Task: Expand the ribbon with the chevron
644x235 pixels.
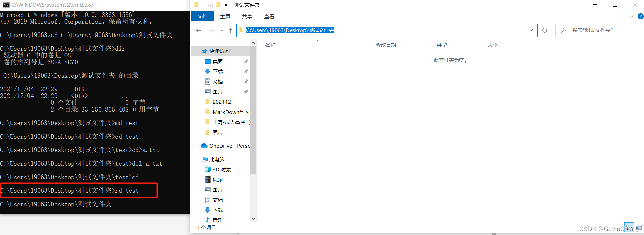Action: [631, 16]
